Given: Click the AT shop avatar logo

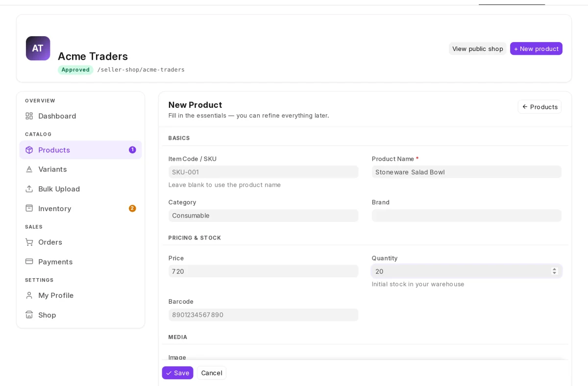Looking at the screenshot, I should [x=38, y=48].
